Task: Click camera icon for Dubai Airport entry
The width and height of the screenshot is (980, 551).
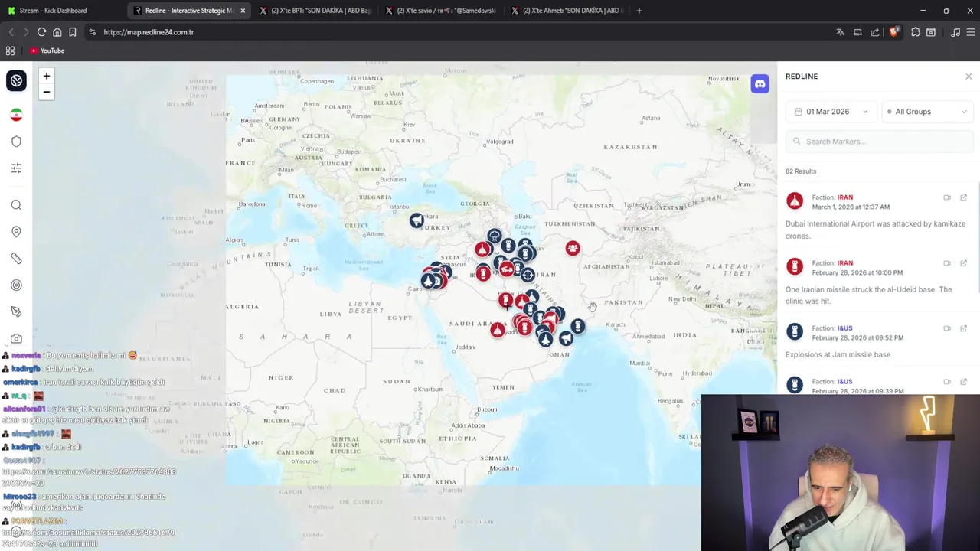Action: pyautogui.click(x=947, y=197)
